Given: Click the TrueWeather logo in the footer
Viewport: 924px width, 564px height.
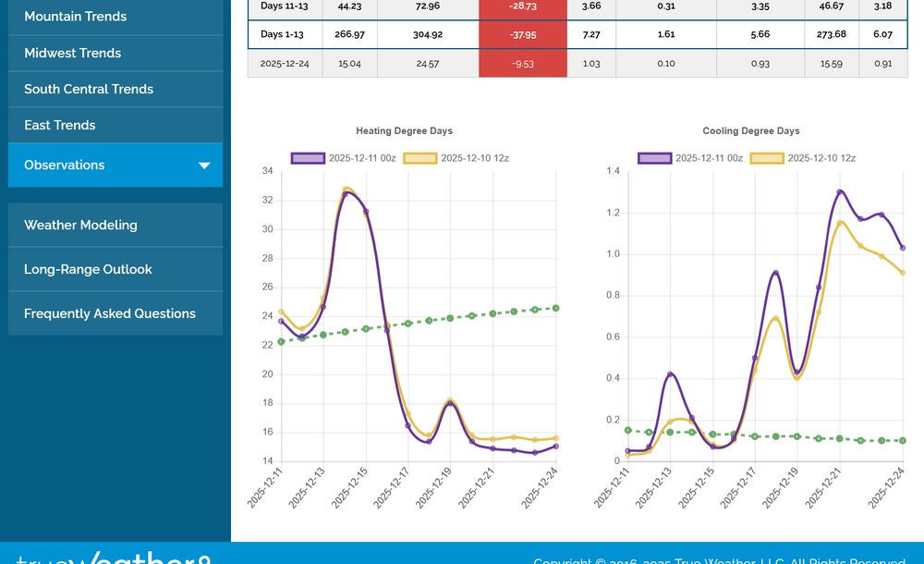Looking at the screenshot, I should click(x=113, y=558).
